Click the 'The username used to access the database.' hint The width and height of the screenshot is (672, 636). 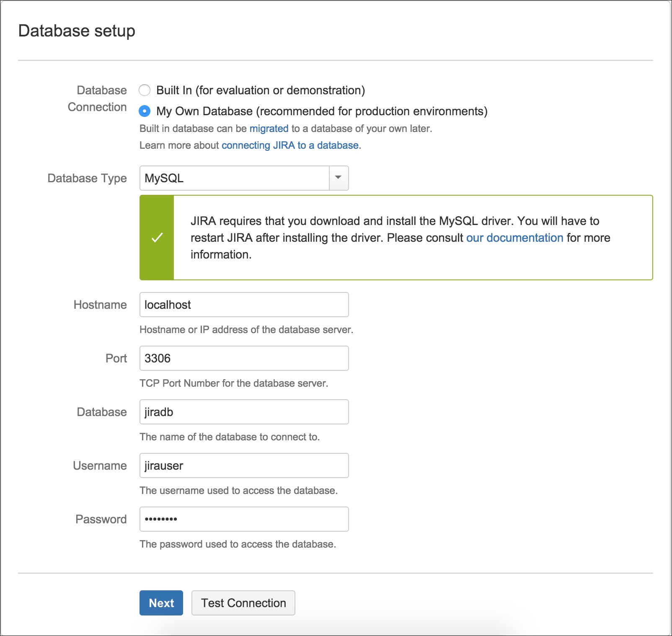[x=239, y=491]
